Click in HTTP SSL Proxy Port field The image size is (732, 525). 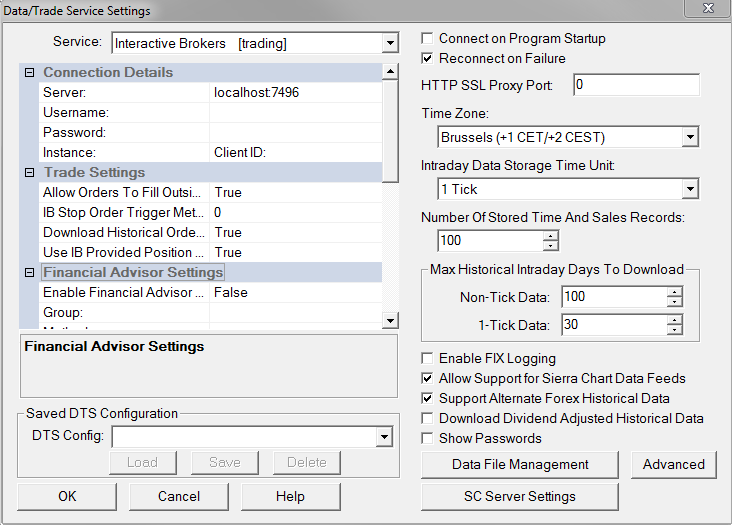[x=636, y=86]
